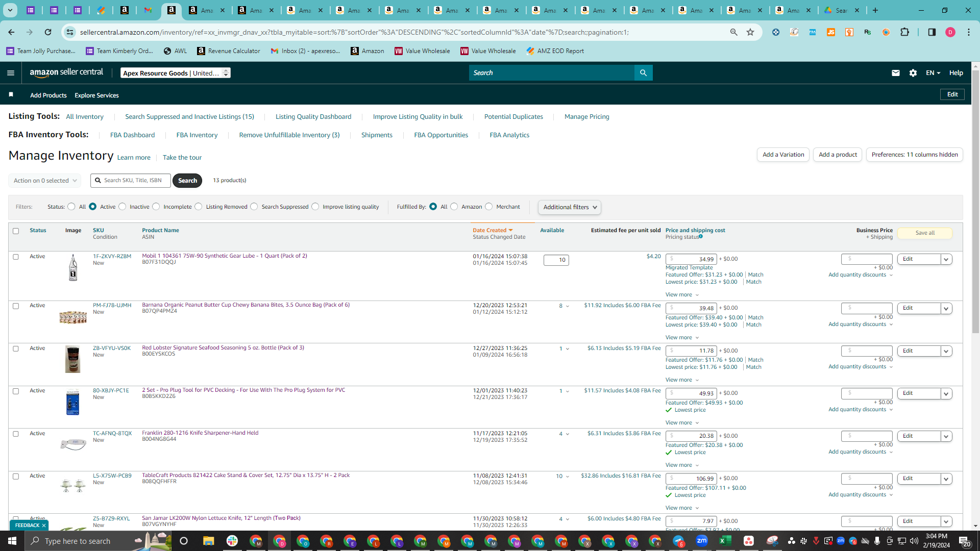Open the browser extensions puzzle icon
The height and width of the screenshot is (551, 980).
905,32
